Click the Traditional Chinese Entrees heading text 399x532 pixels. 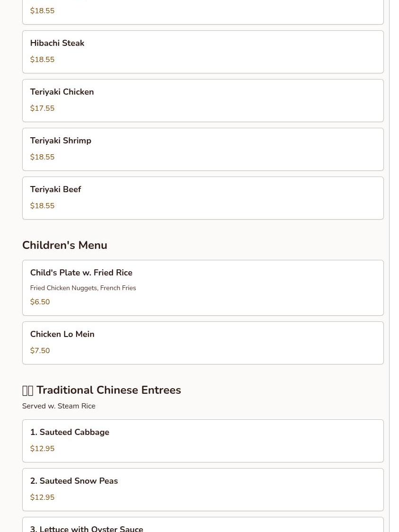(x=109, y=390)
